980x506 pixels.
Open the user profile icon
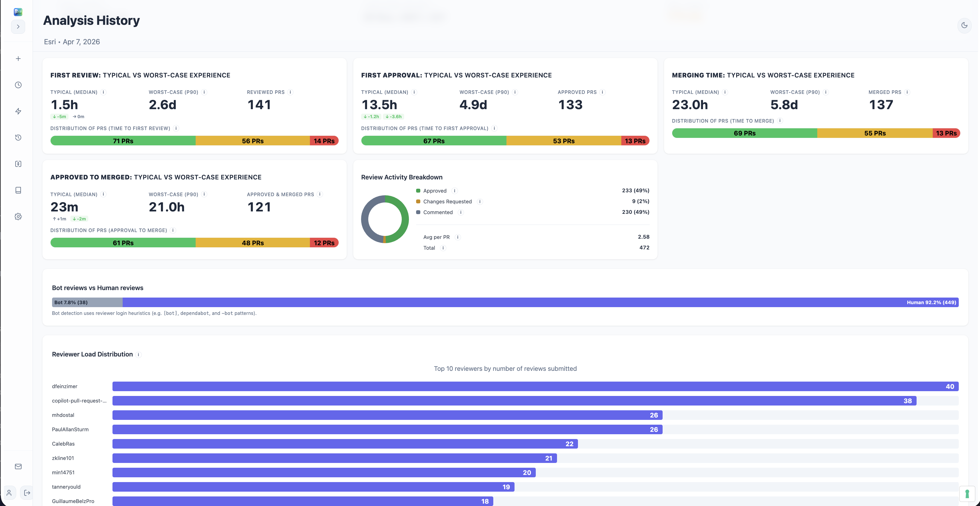[9, 493]
